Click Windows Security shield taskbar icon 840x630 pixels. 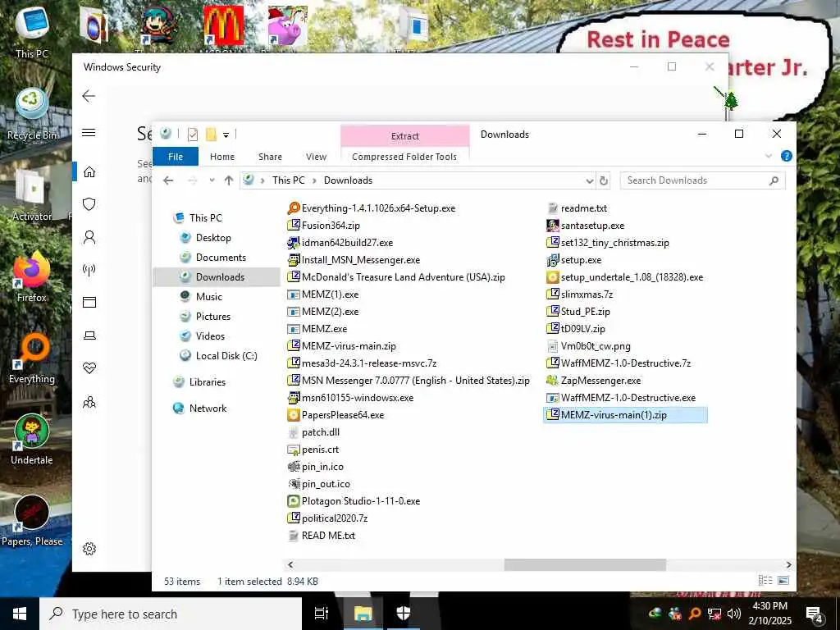point(403,614)
